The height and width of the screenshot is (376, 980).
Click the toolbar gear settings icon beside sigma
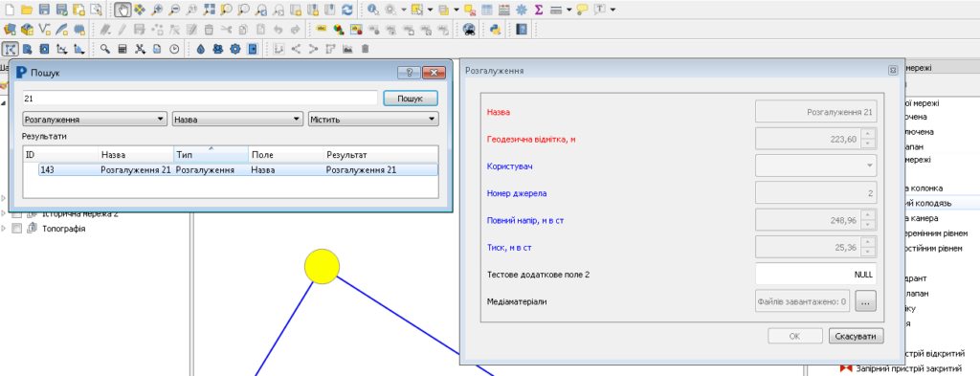[x=522, y=10]
